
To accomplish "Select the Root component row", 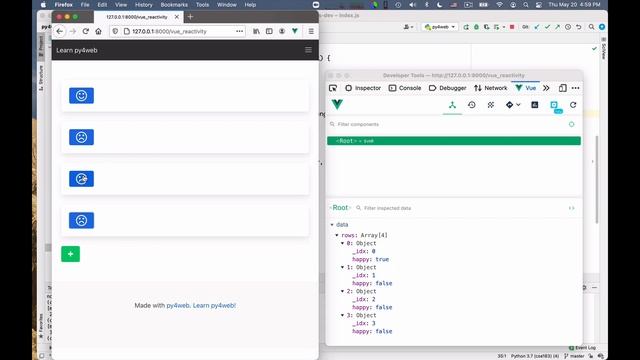I will 453,141.
